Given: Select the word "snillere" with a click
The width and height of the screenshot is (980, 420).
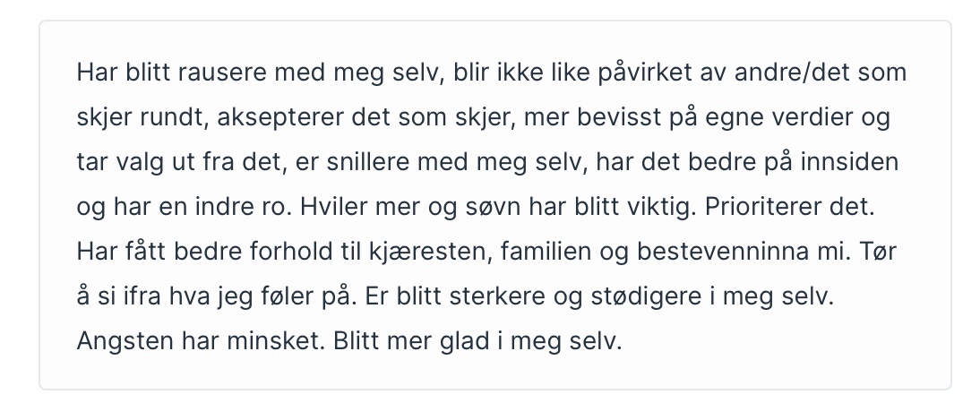Looking at the screenshot, I should [x=363, y=162].
